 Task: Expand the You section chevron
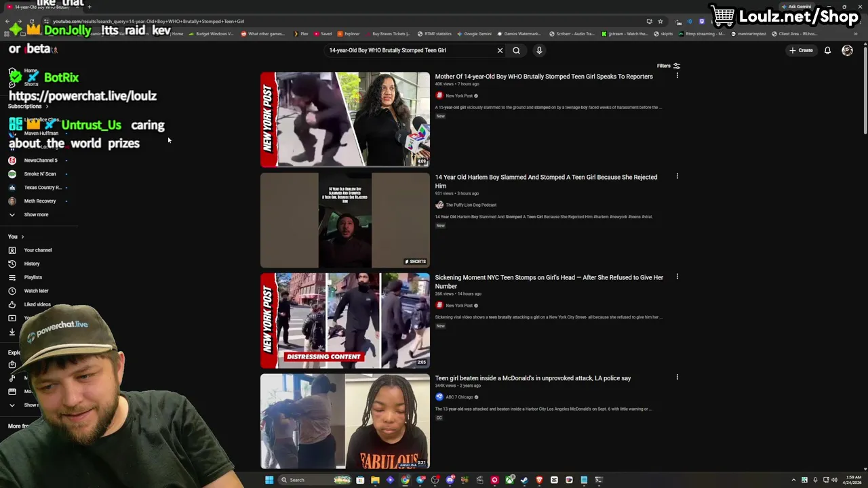point(22,237)
